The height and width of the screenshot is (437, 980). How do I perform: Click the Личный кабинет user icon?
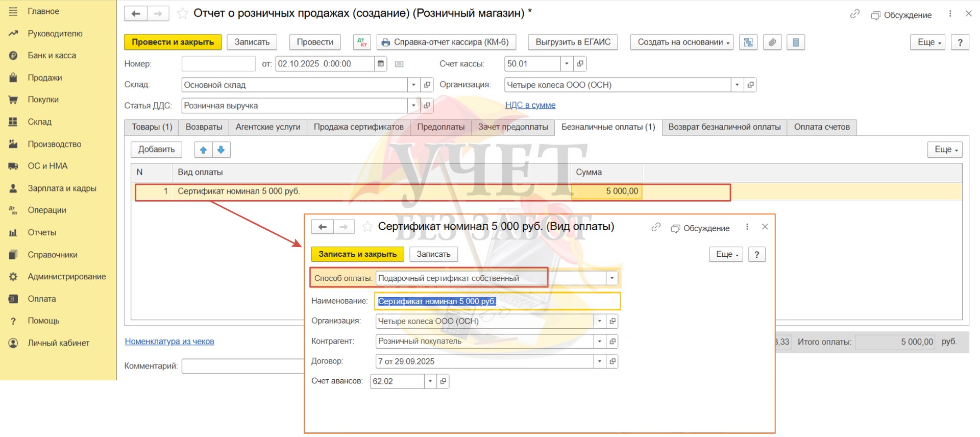[13, 343]
